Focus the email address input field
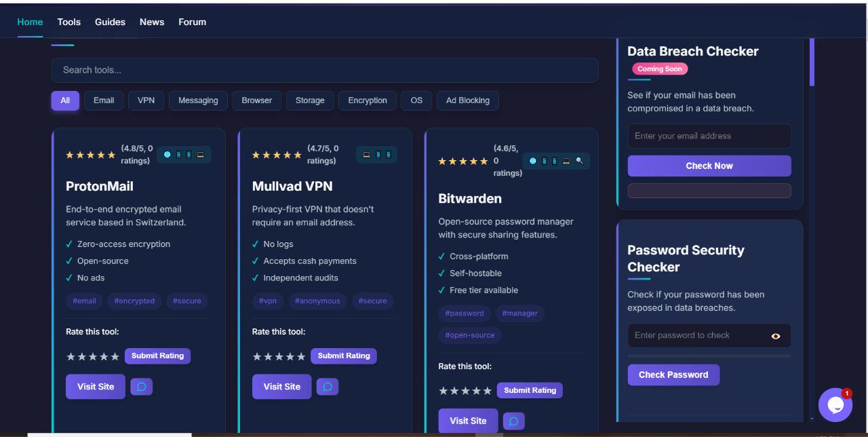868x437 pixels. tap(709, 136)
